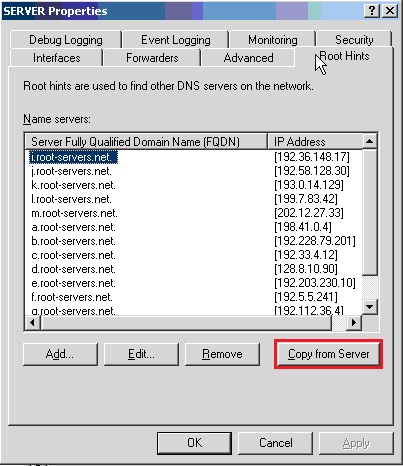Open the Event Logging tab
The image size is (403, 466).
coord(176,40)
